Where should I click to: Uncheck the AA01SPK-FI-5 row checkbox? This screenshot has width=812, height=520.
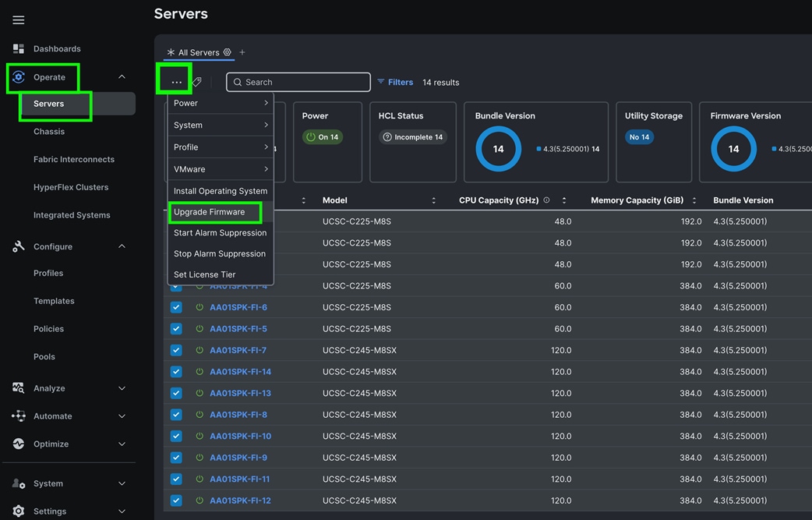(x=176, y=328)
